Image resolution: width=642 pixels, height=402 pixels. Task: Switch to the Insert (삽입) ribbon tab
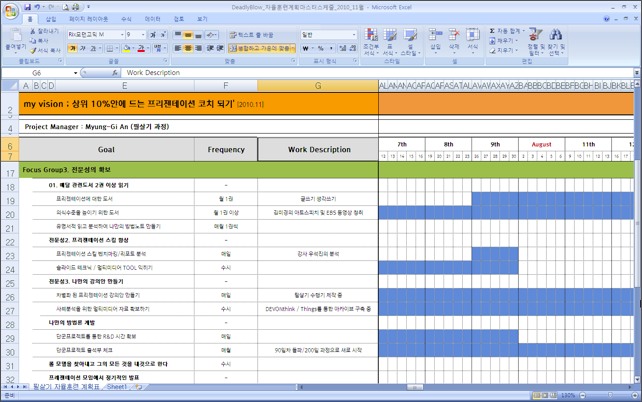[x=49, y=19]
